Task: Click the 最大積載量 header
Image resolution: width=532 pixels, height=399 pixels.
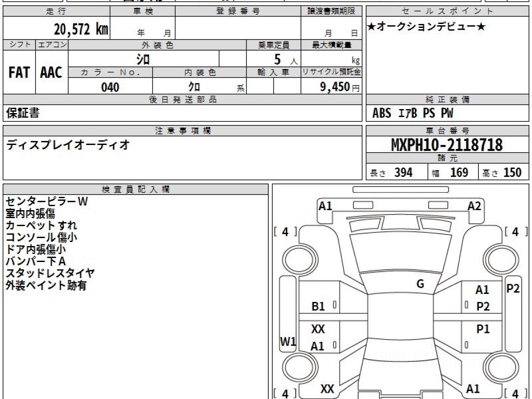Action: 331,45
